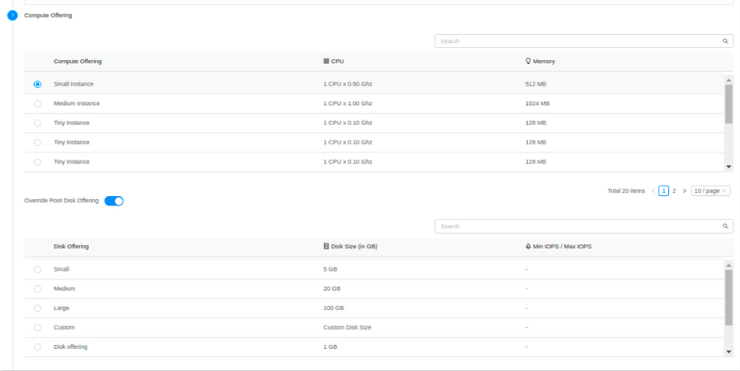740x371 pixels.
Task: Click the Compute Offering search field
Action: (x=584, y=41)
